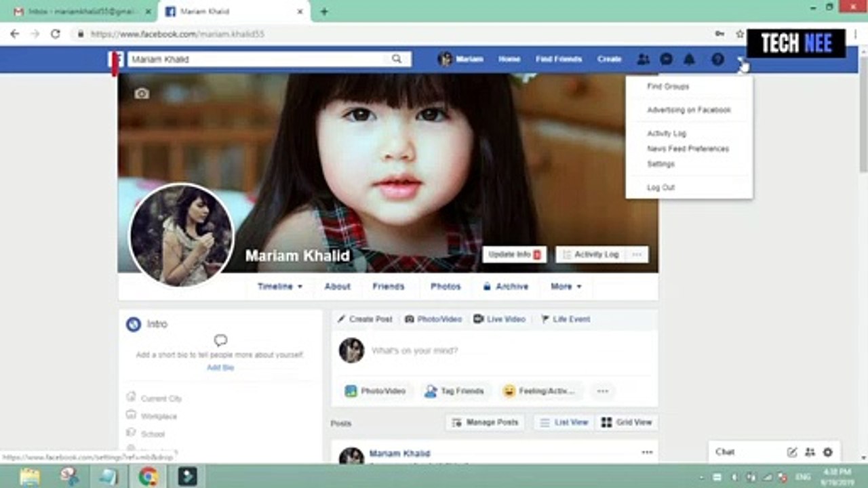Open File Explorer from the taskbar
The height and width of the screenshot is (488, 868).
(x=30, y=476)
